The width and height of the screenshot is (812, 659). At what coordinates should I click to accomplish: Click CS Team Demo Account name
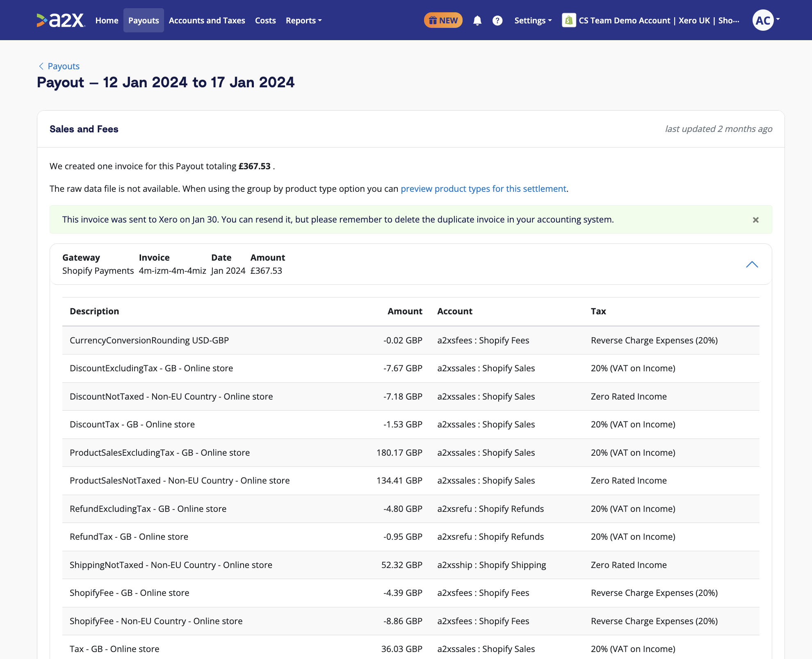point(659,20)
